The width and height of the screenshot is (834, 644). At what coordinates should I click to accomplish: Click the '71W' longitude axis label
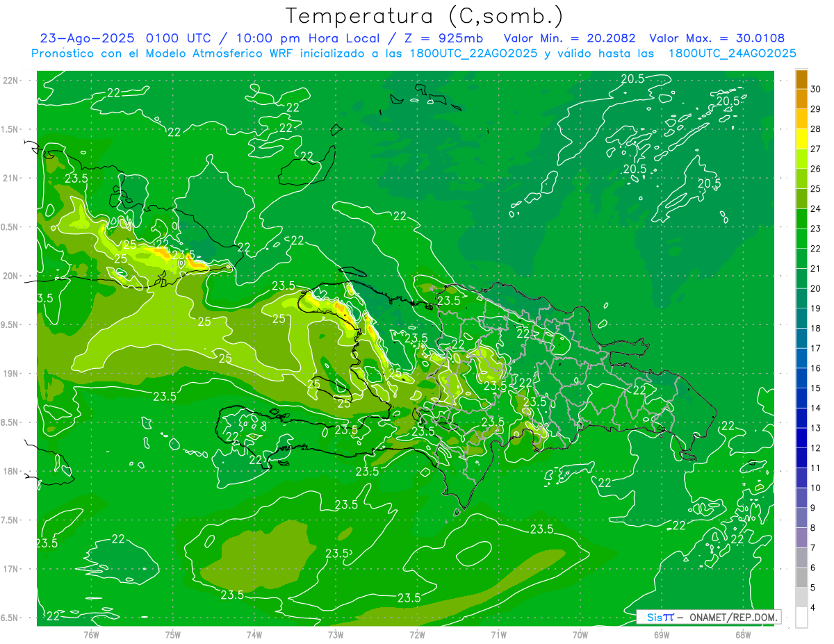[498, 635]
